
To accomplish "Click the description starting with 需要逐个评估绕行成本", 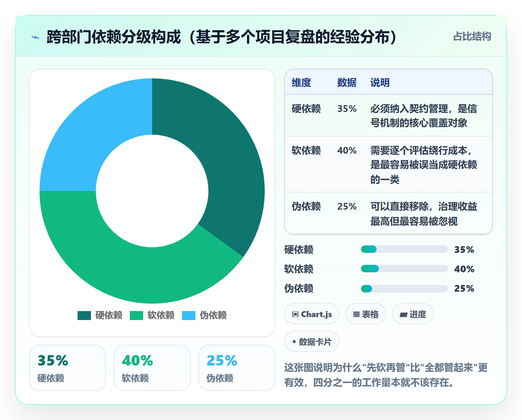I will (424, 165).
